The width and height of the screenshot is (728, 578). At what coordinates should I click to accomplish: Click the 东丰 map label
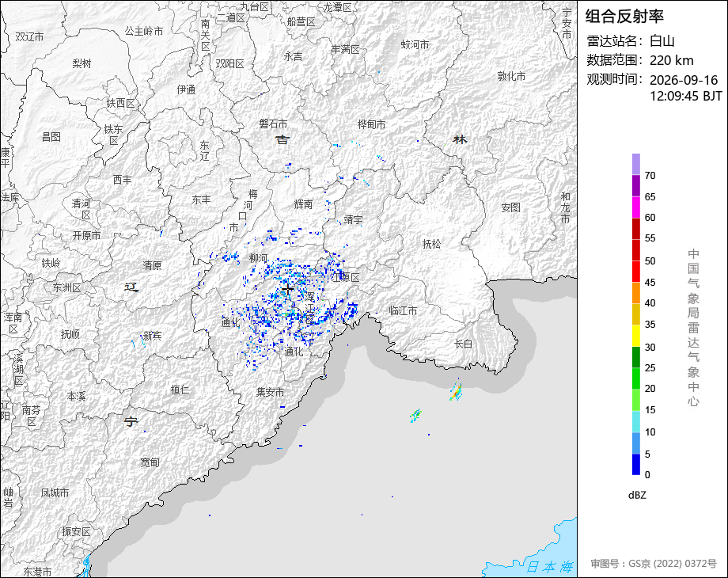click(201, 200)
